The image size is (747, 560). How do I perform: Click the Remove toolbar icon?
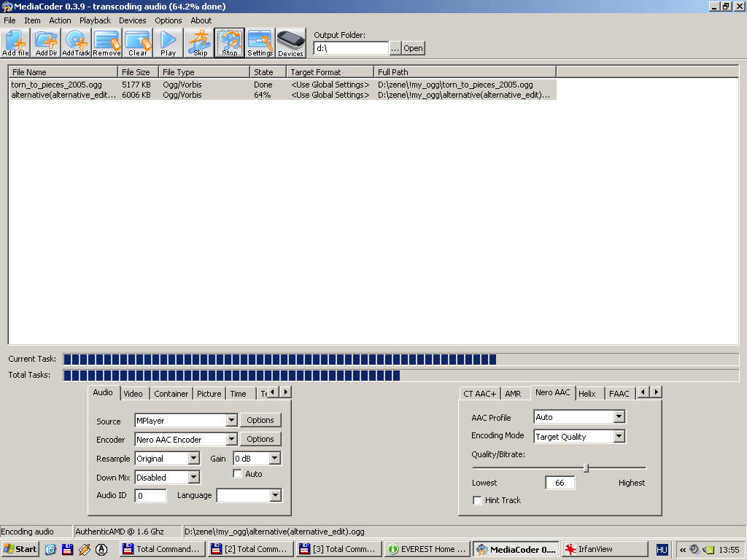click(x=107, y=43)
